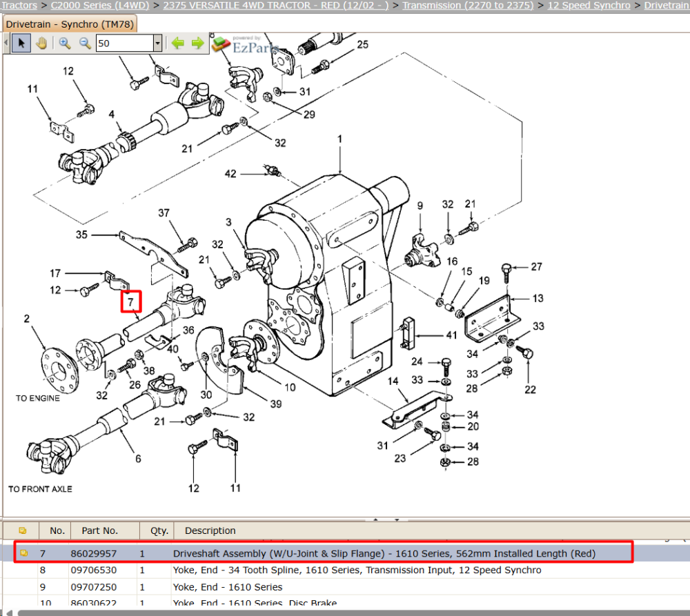Open the EzParts logo
The height and width of the screenshot is (616, 690).
click(x=245, y=44)
